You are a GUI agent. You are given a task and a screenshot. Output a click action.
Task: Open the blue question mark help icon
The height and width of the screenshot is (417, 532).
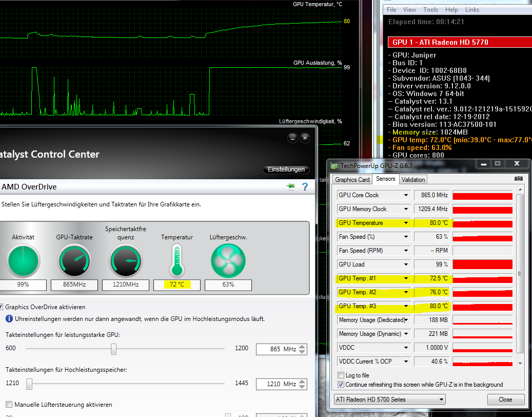[305, 187]
